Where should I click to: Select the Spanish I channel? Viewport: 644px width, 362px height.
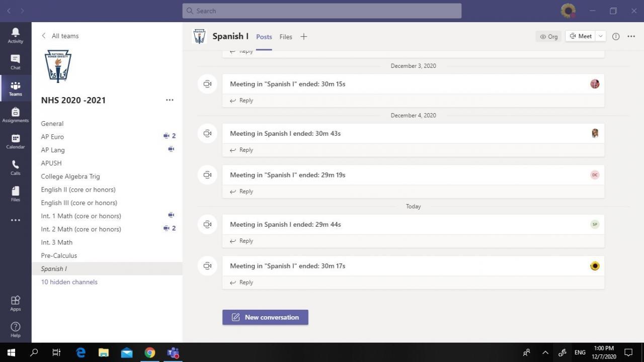(107, 268)
